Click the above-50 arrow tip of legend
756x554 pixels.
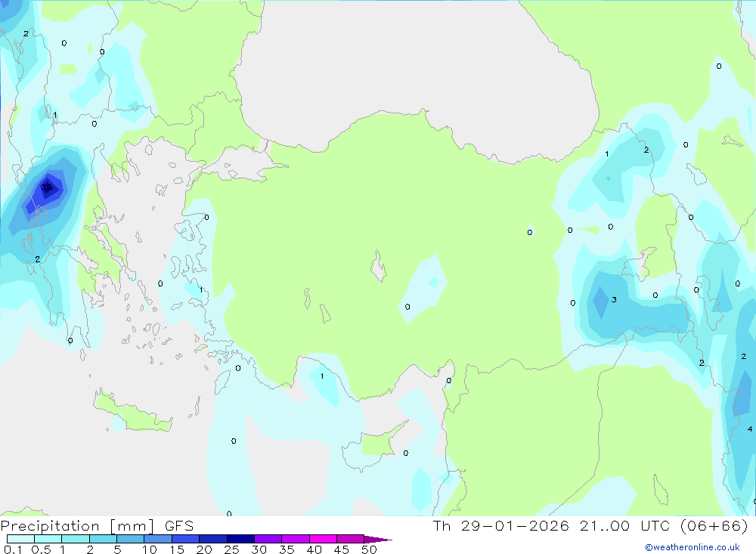tap(377, 539)
